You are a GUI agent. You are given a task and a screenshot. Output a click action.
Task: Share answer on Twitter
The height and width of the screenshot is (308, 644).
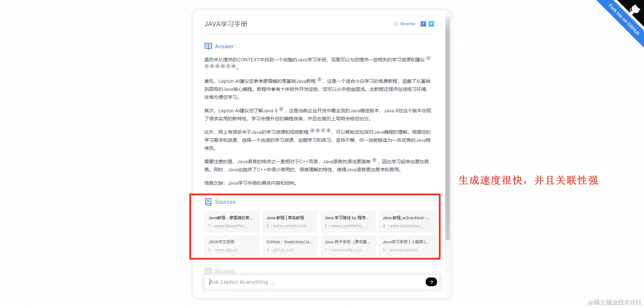(431, 24)
